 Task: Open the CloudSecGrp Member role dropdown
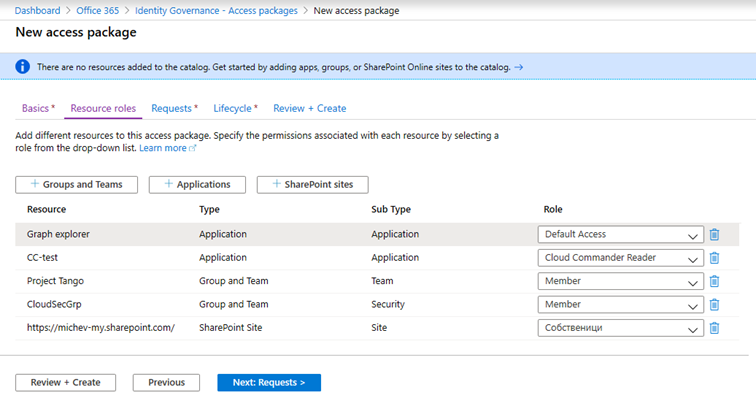[x=621, y=305]
